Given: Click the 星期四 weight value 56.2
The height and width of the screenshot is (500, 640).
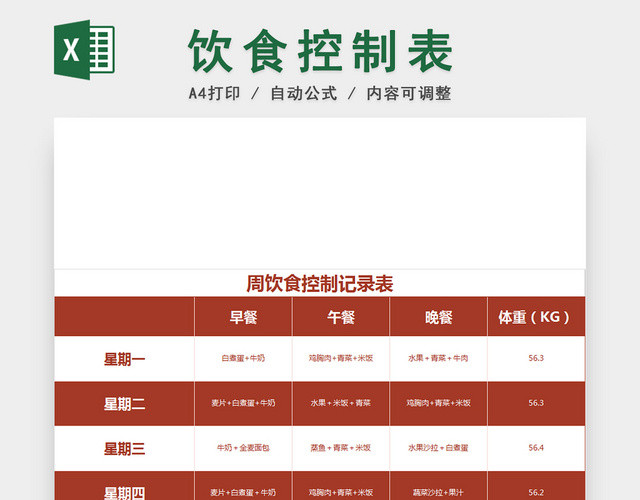Looking at the screenshot, I should 536,493.
